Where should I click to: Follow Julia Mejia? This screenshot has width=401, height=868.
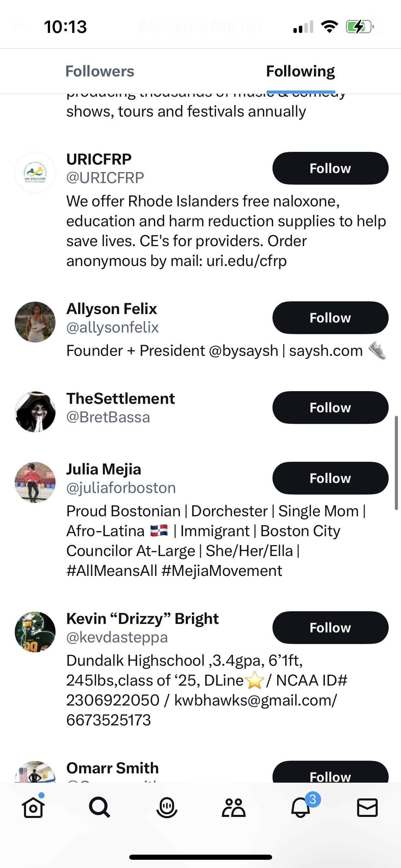click(x=330, y=478)
